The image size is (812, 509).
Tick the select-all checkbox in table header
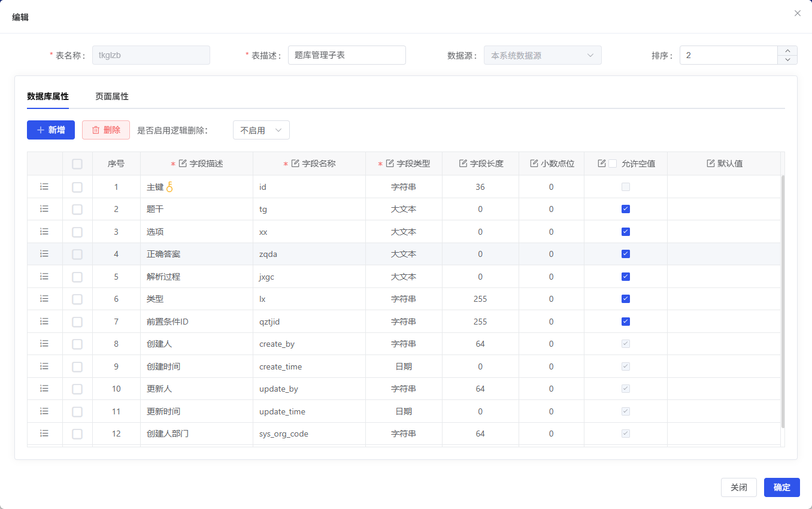pos(77,163)
